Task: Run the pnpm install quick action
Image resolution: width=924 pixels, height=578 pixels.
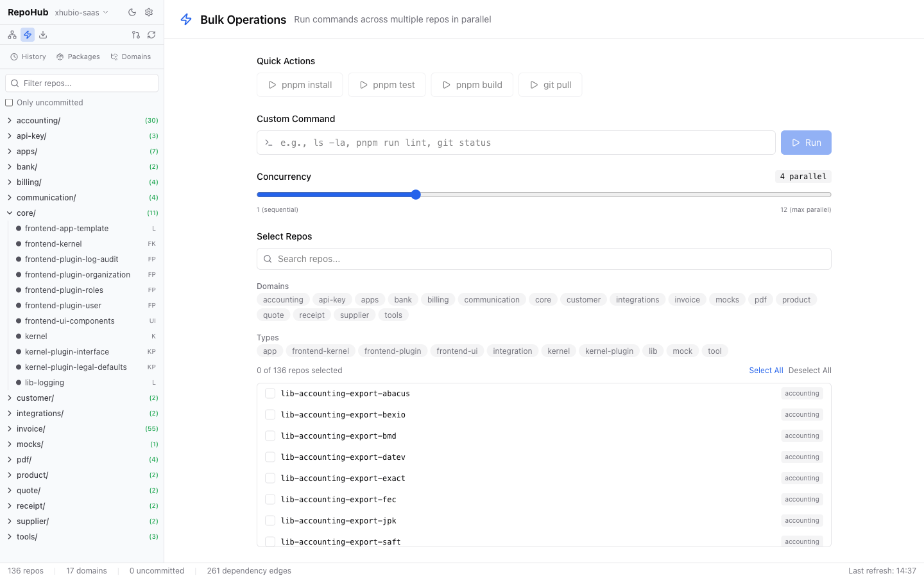Action: click(x=300, y=85)
